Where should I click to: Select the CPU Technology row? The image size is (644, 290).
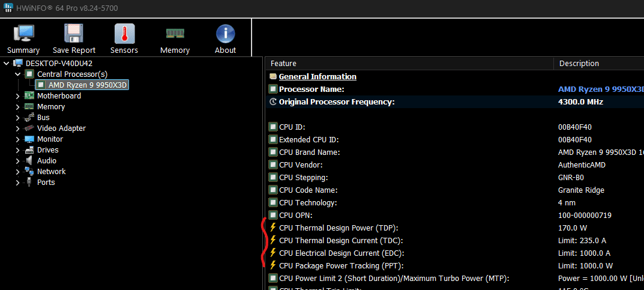tap(455, 202)
